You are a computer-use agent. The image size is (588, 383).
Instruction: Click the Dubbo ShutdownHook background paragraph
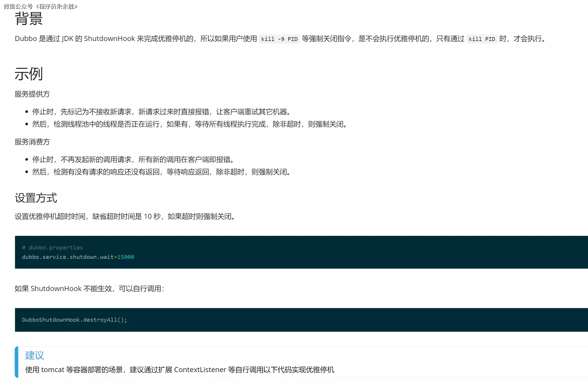136,39
